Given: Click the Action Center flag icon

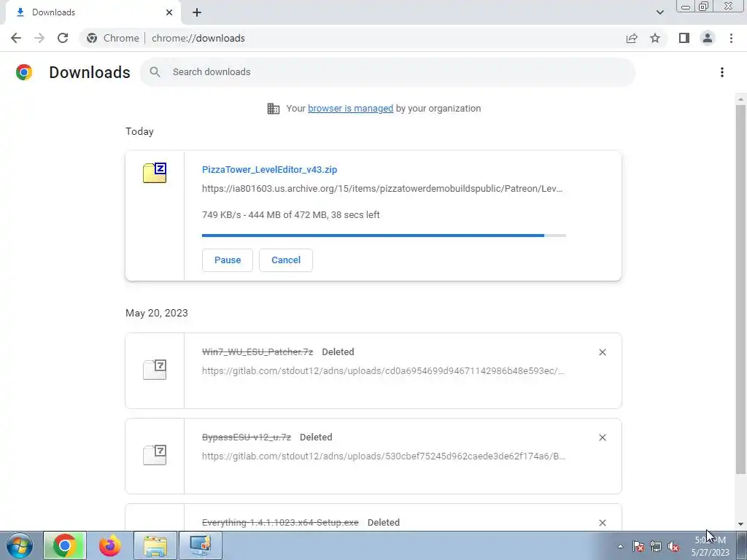Looking at the screenshot, I should coord(638,546).
